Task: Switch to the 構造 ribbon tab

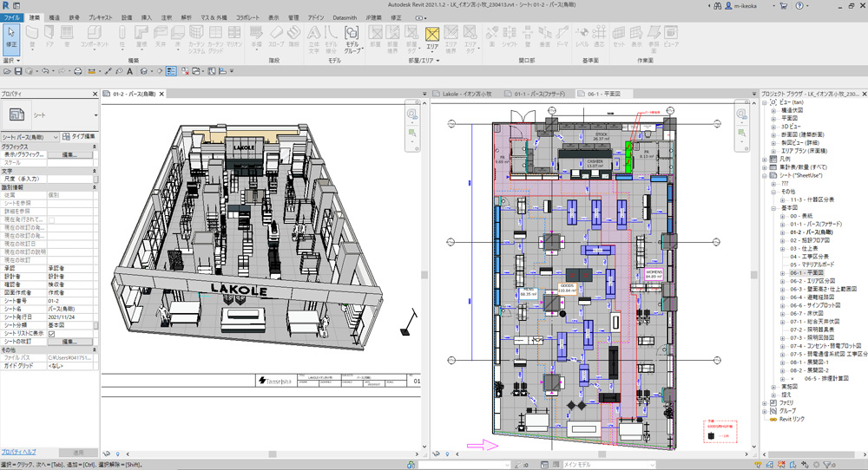Action: [x=54, y=17]
